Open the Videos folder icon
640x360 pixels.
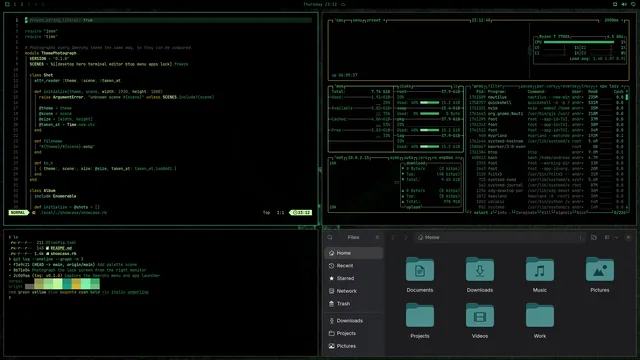pyautogui.click(x=480, y=316)
